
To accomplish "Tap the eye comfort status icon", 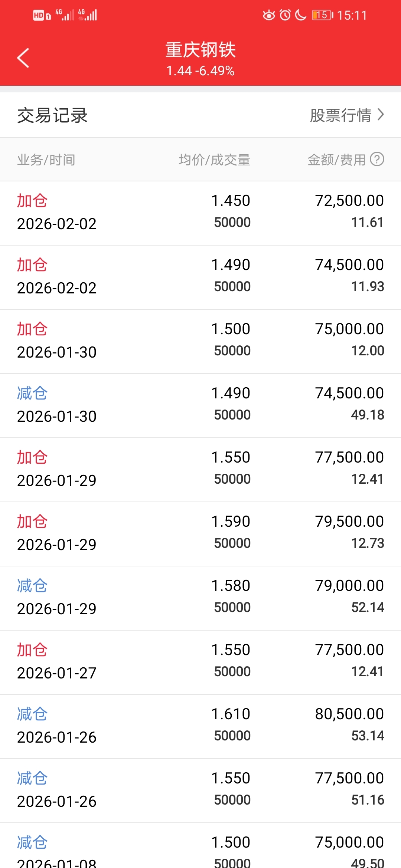I will [x=269, y=15].
